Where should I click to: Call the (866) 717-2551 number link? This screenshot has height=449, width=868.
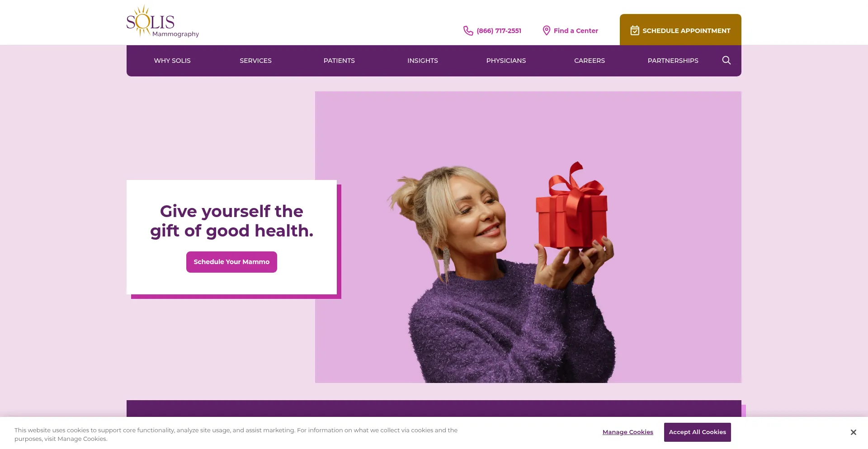[x=499, y=31]
